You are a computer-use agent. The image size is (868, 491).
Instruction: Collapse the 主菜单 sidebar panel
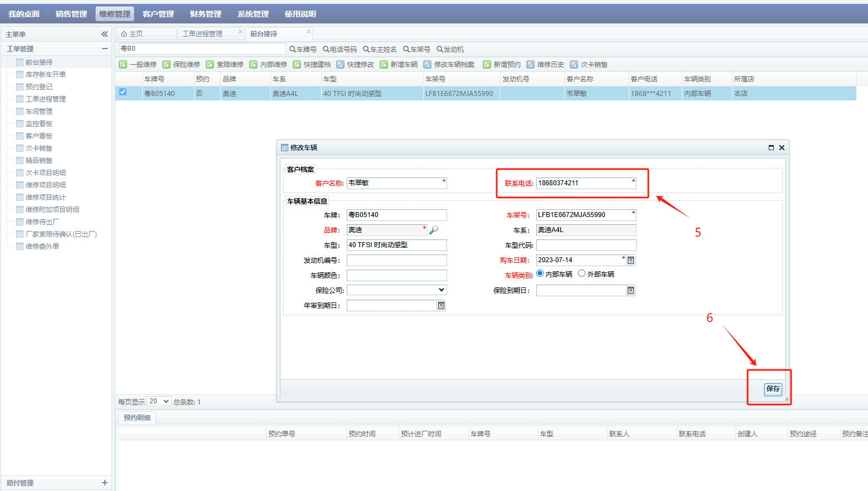pyautogui.click(x=104, y=34)
